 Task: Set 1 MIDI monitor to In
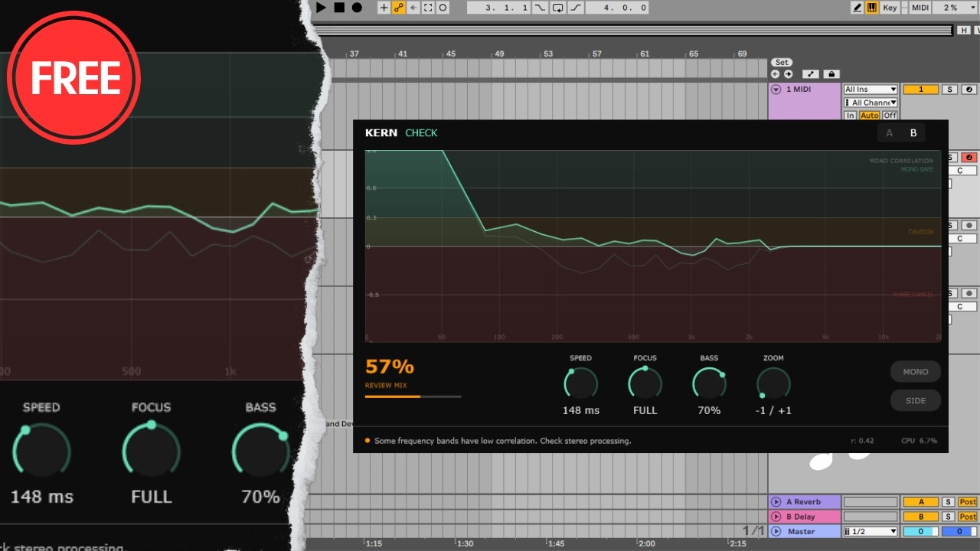click(x=850, y=116)
